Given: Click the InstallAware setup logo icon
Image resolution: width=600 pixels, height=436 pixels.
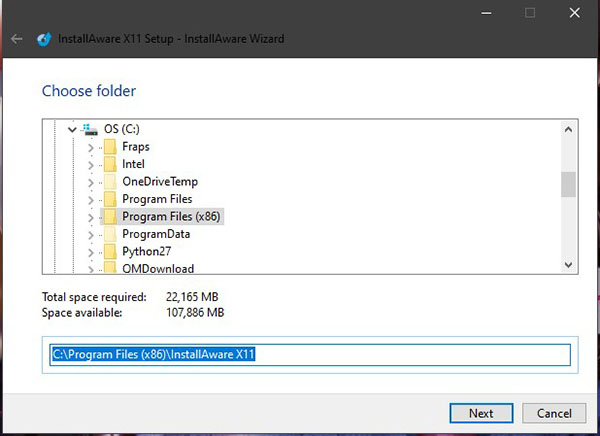Looking at the screenshot, I should (44, 39).
